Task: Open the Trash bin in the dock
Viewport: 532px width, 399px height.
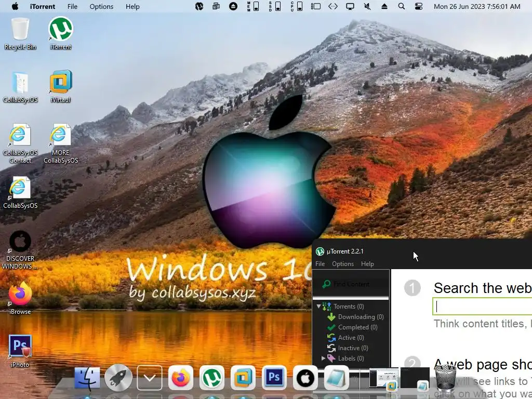Action: (445, 378)
